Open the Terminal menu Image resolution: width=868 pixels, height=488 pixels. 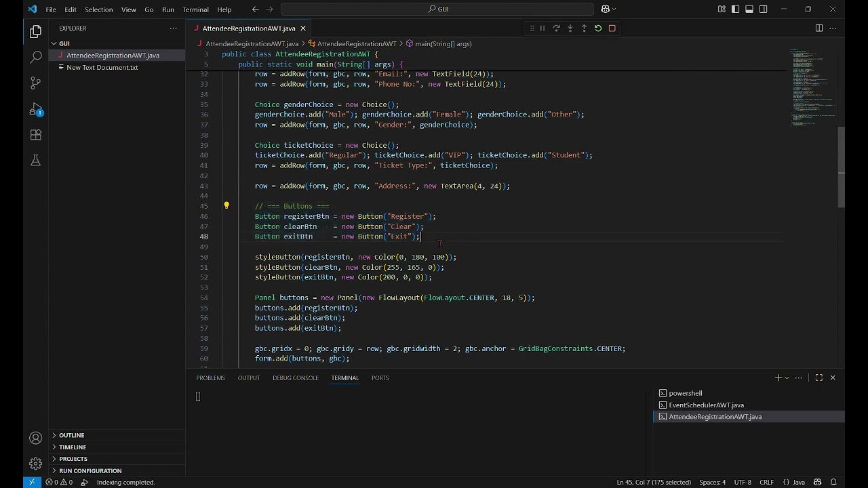[x=196, y=9]
